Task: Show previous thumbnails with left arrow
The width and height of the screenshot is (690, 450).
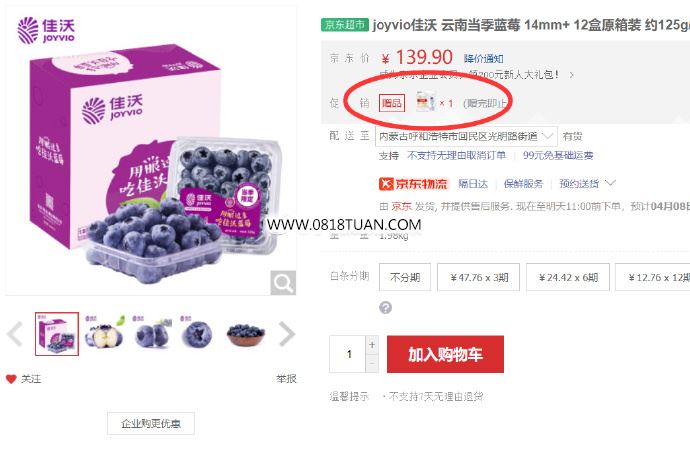Action: tap(15, 334)
